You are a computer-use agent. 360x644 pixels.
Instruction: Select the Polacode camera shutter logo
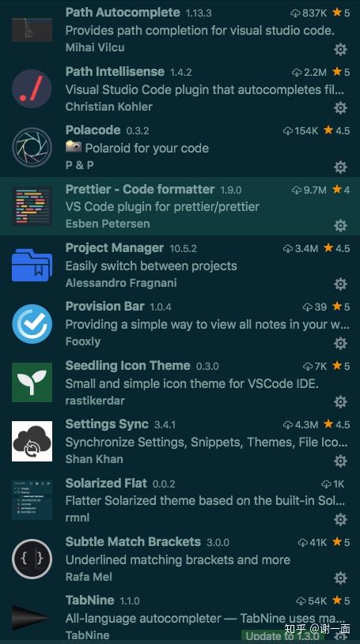point(32,148)
